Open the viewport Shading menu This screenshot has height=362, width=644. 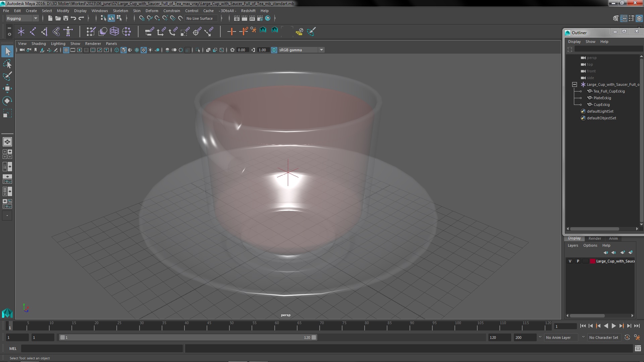[x=39, y=44]
